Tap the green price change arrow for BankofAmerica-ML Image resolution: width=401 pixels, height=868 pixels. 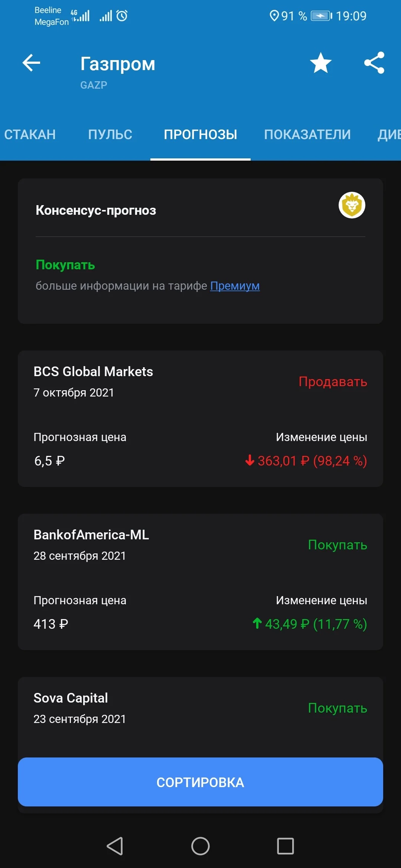257,623
